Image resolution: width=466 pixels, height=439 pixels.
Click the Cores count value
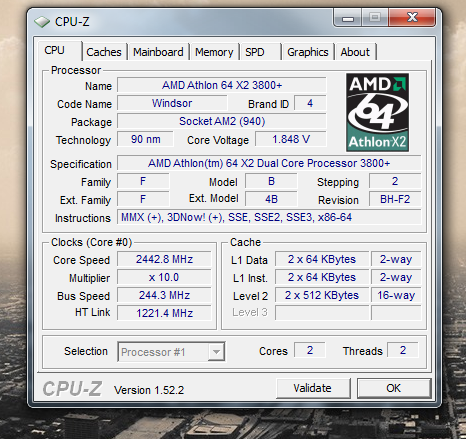310,350
